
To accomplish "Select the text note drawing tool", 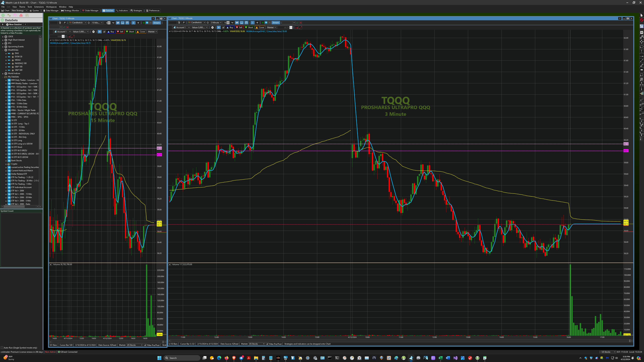I will (641, 79).
